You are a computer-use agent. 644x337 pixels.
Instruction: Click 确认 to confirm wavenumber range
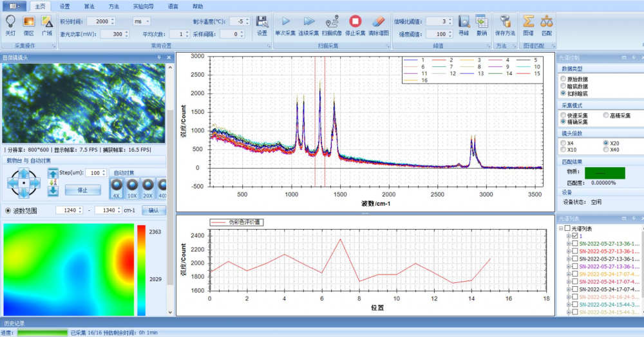(153, 210)
